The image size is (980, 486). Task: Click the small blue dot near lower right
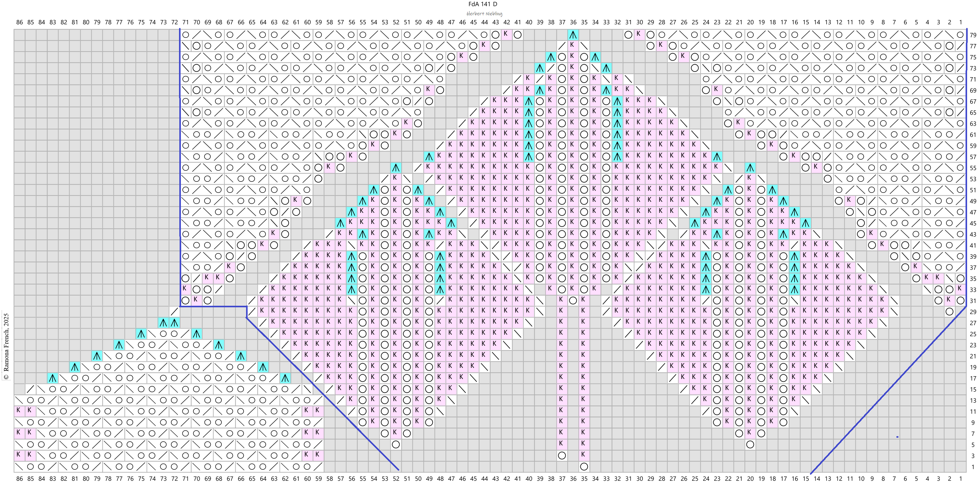(898, 437)
